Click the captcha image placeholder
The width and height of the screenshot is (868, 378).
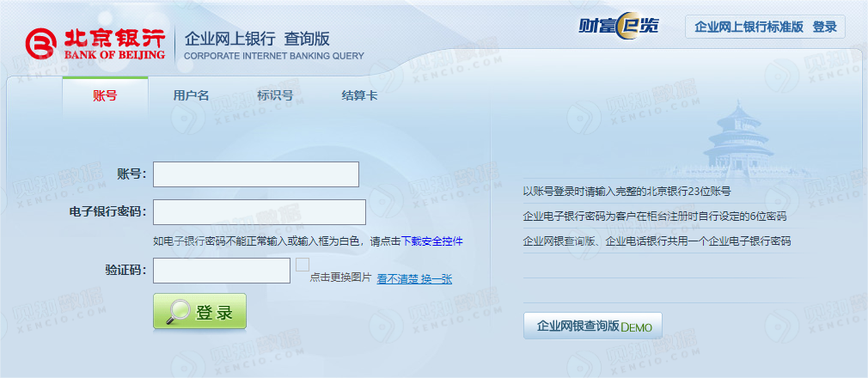[303, 265]
